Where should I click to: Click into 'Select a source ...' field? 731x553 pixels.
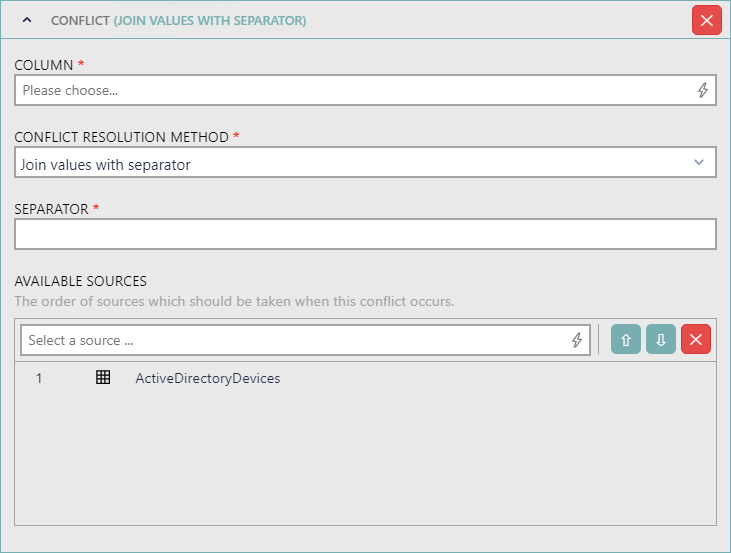295,340
